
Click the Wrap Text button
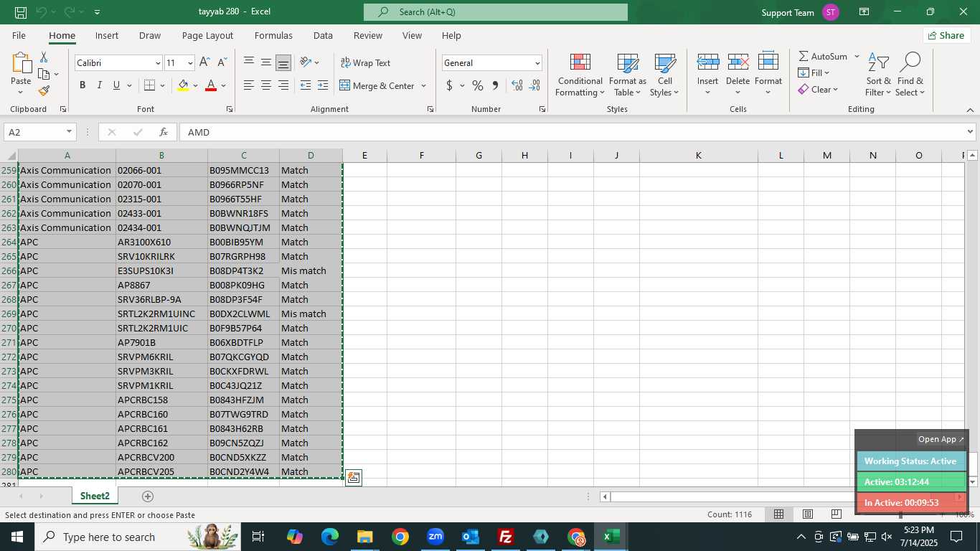coord(365,62)
